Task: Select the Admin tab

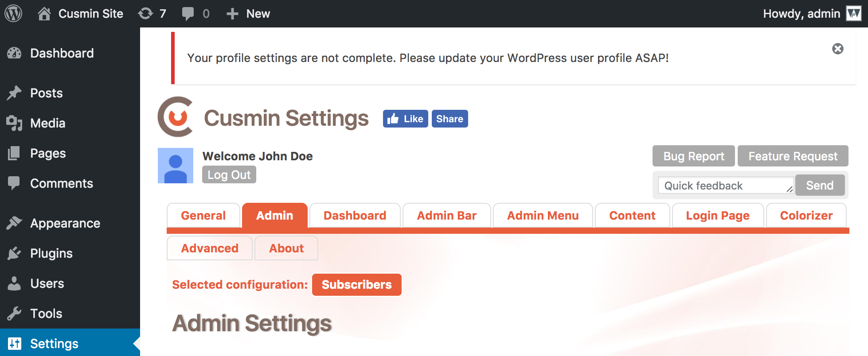Action: (x=275, y=216)
